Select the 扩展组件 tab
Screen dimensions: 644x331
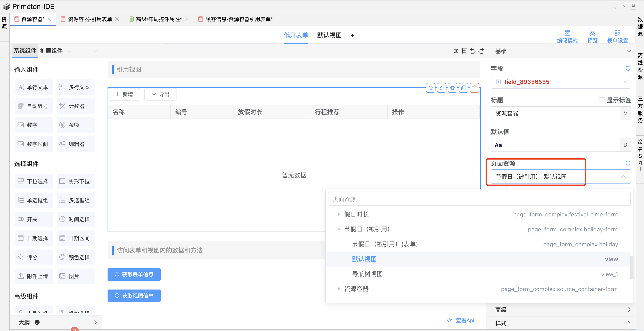pyautogui.click(x=51, y=51)
